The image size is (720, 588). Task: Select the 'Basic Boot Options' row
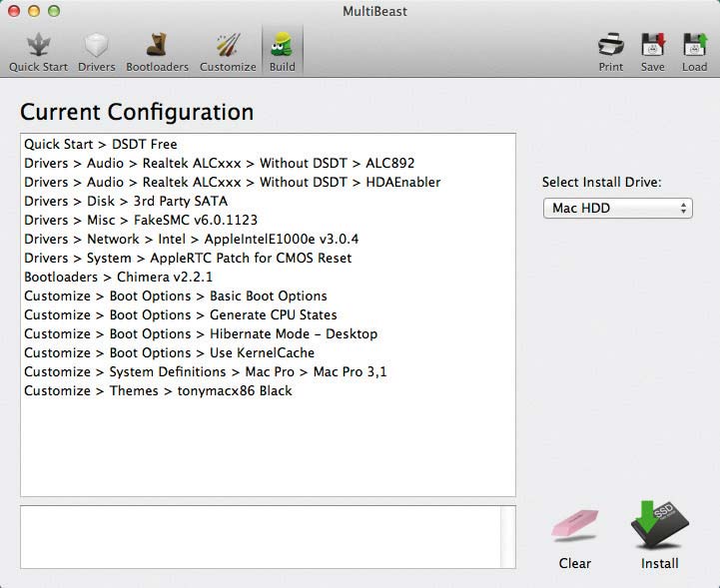(x=268, y=296)
